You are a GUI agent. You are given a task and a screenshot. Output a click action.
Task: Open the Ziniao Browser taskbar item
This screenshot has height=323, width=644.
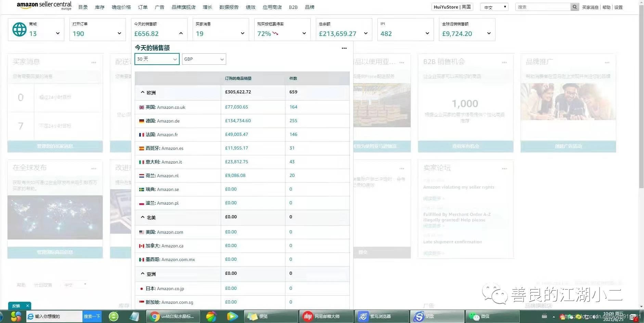pos(382,316)
